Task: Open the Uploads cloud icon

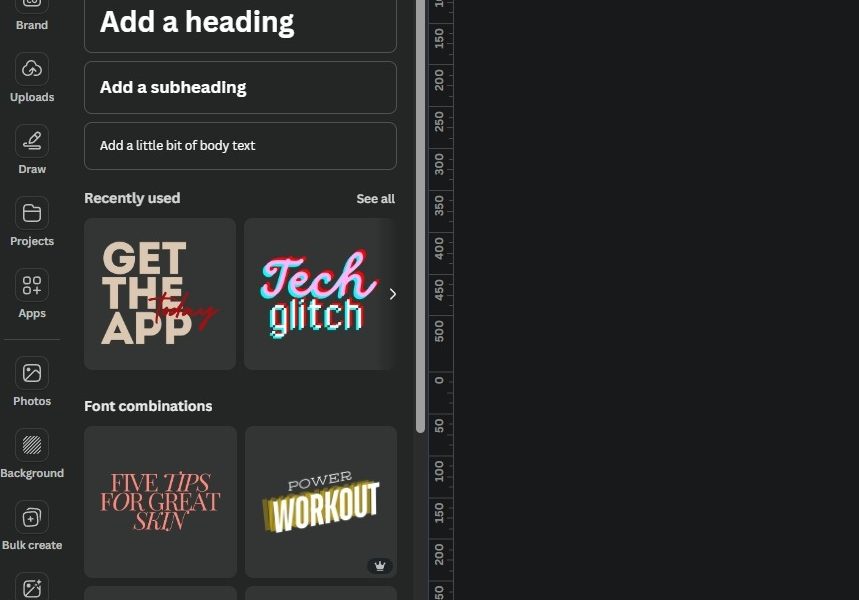Action: pyautogui.click(x=32, y=69)
